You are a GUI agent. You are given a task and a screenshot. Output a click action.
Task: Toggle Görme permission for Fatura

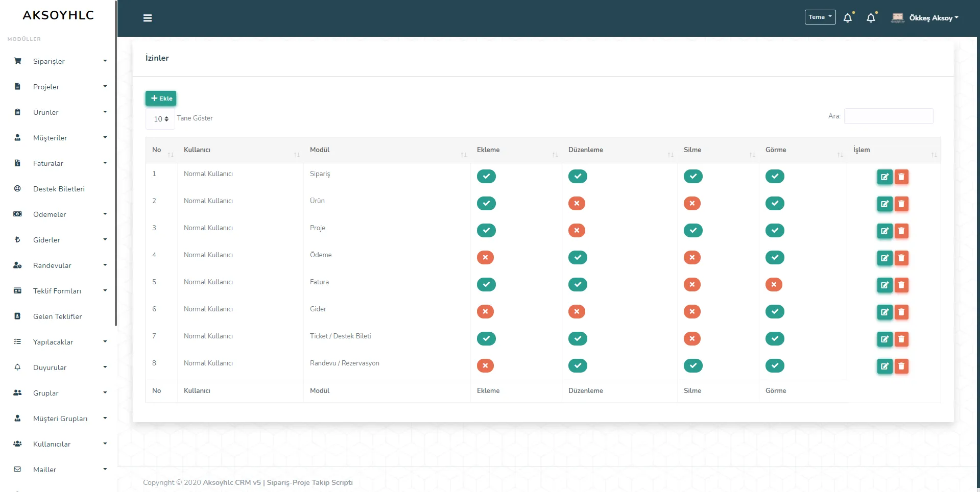(774, 285)
